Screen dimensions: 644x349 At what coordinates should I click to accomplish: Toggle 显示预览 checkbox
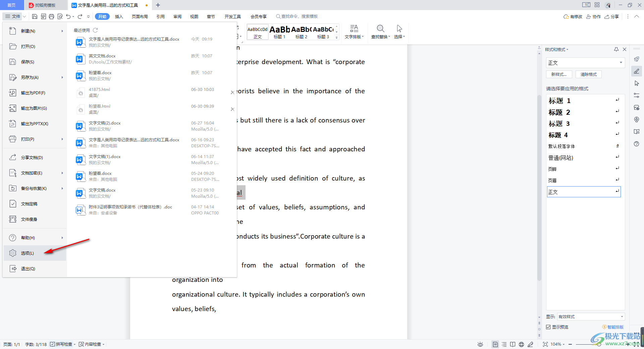pos(548,327)
